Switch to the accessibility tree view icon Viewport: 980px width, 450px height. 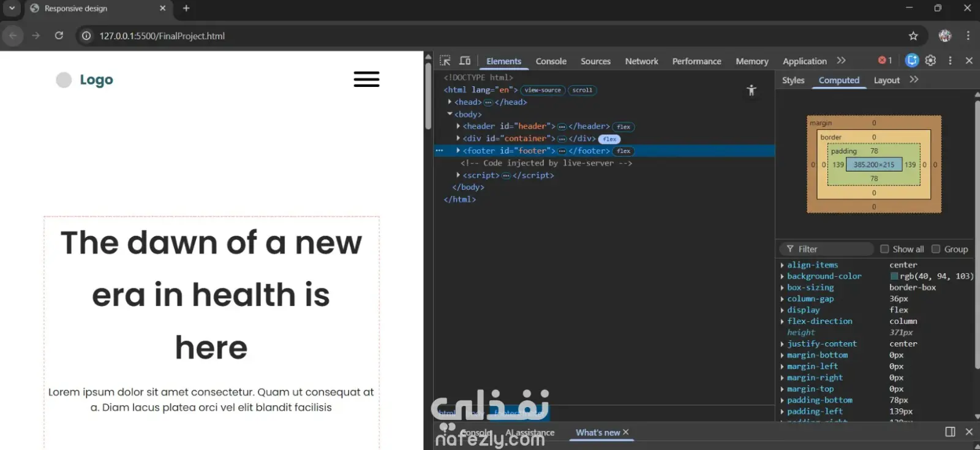point(752,91)
